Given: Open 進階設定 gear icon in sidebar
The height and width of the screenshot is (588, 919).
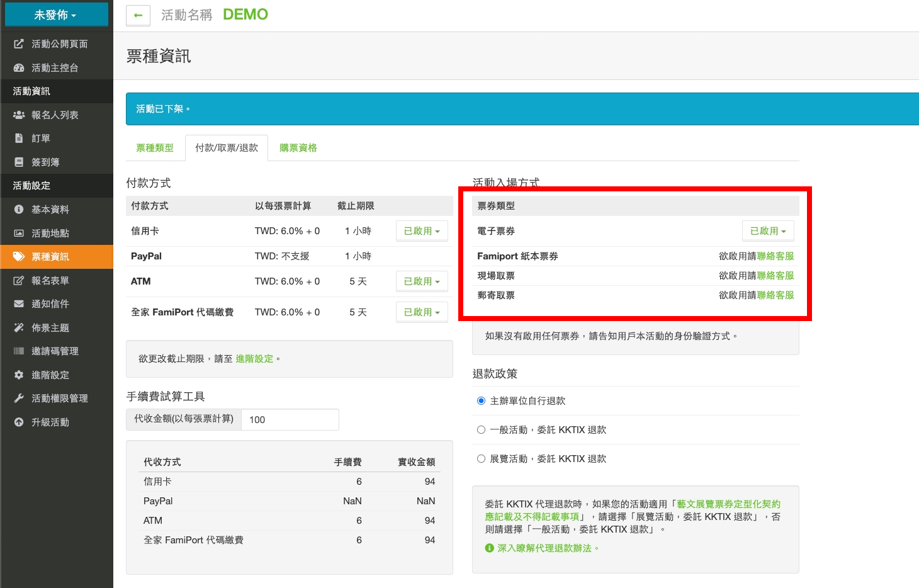Looking at the screenshot, I should [x=19, y=375].
